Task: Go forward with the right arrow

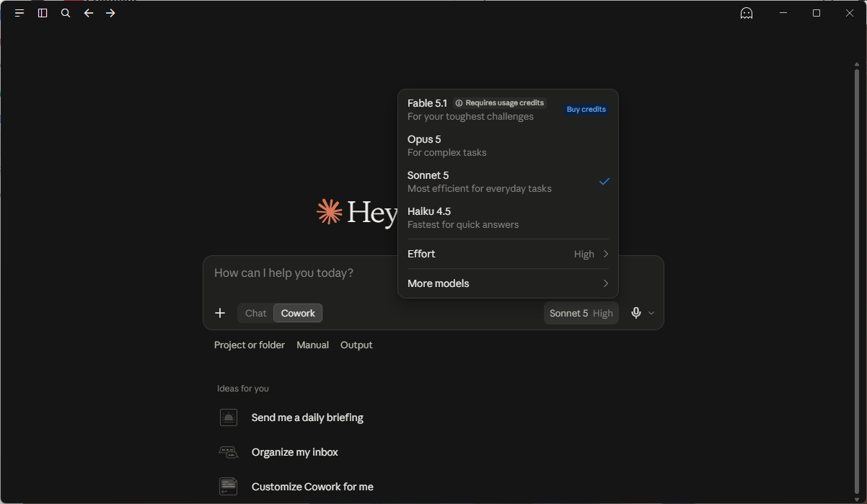Action: pyautogui.click(x=110, y=13)
